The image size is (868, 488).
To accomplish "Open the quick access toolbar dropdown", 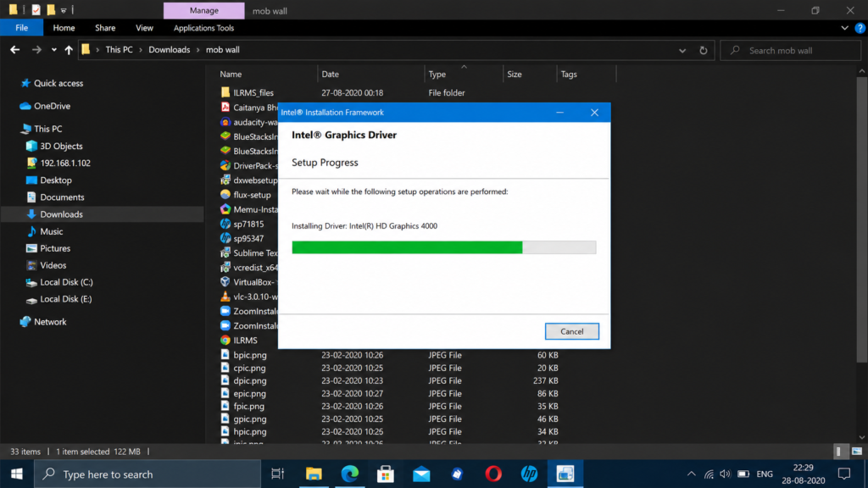I will pos(64,10).
